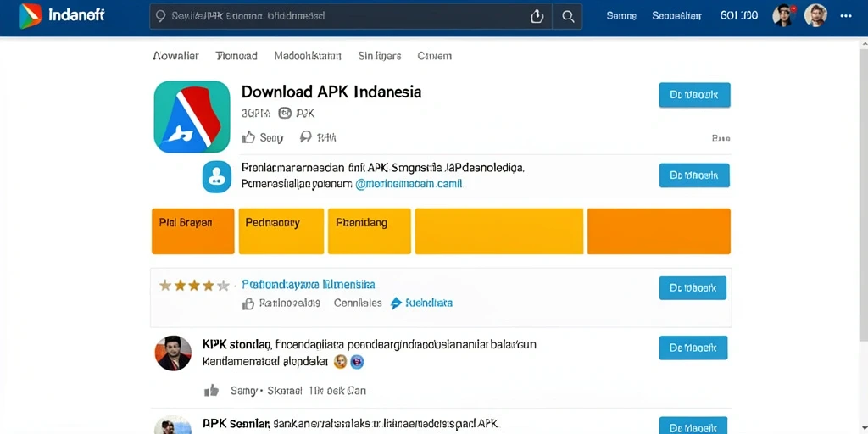868x434 pixels.
Task: Open the Seme header link
Action: [x=621, y=16]
